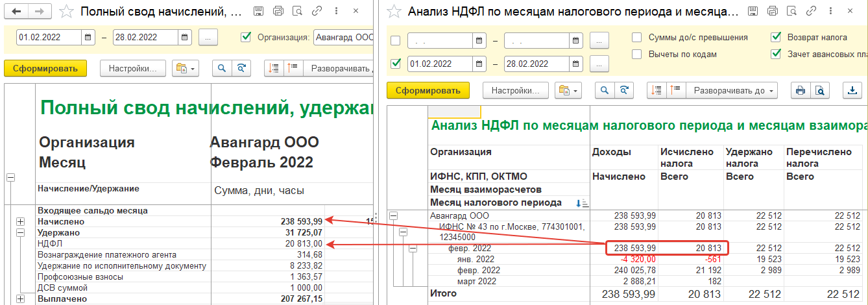Star the Анализ НДФЛ report as favorite
The height and width of the screenshot is (305, 868).
[394, 12]
